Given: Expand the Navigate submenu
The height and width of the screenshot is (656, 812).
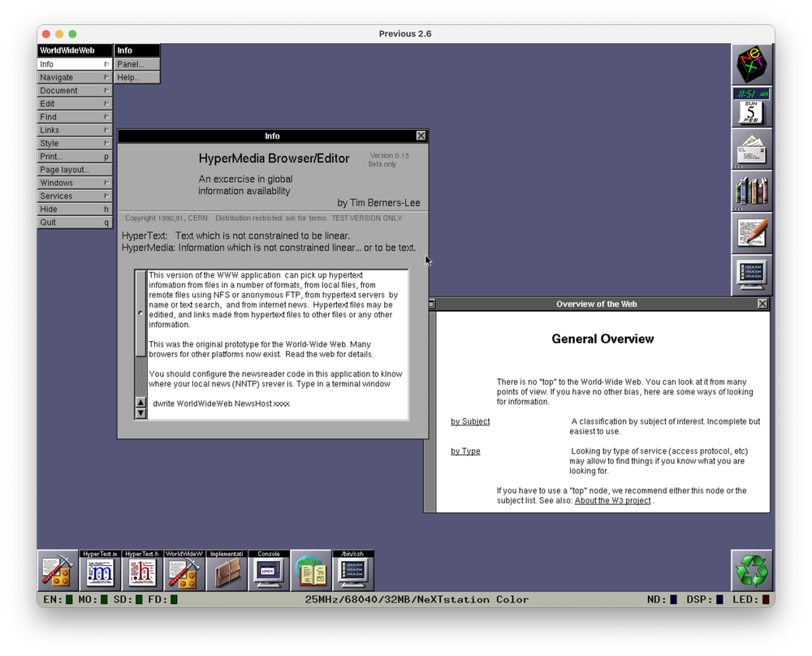Looking at the screenshot, I should (x=75, y=77).
